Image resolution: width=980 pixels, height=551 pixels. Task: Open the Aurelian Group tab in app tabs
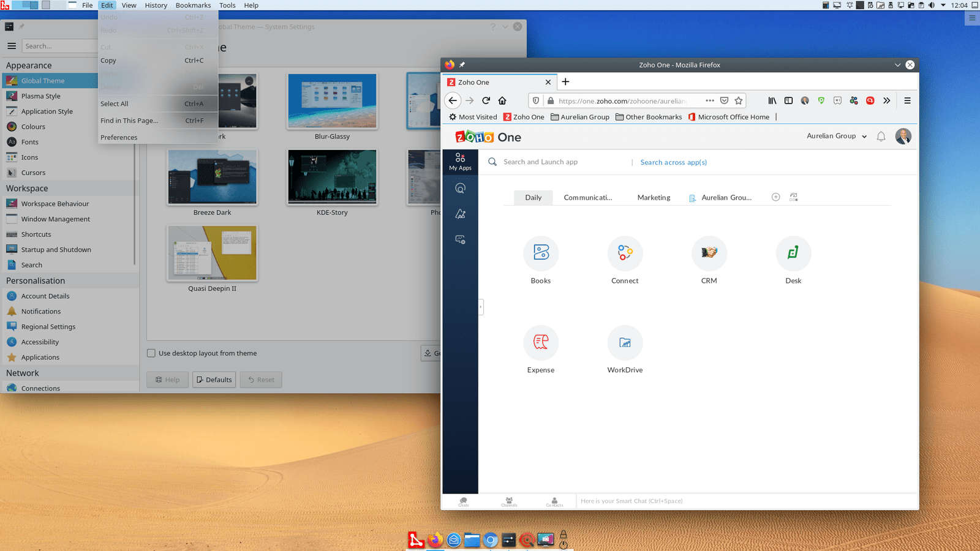coord(720,197)
